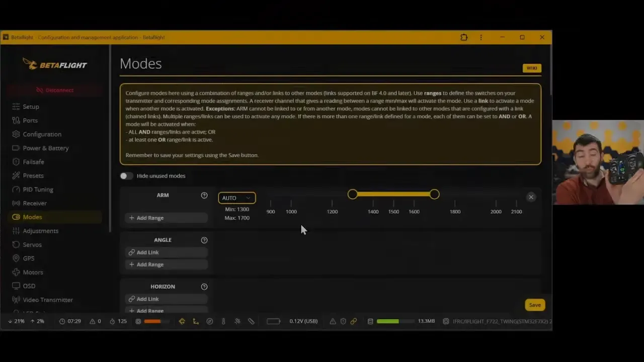Click the 07:29 connection timer

[74, 321]
